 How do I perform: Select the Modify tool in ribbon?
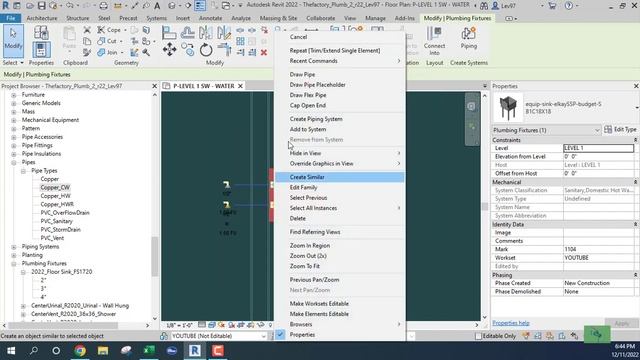[x=13, y=41]
